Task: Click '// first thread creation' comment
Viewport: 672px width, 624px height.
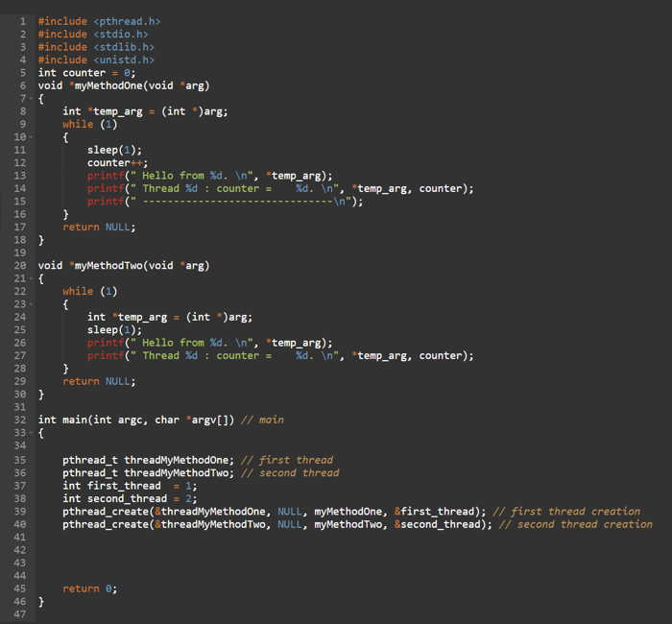Action: [x=566, y=512]
